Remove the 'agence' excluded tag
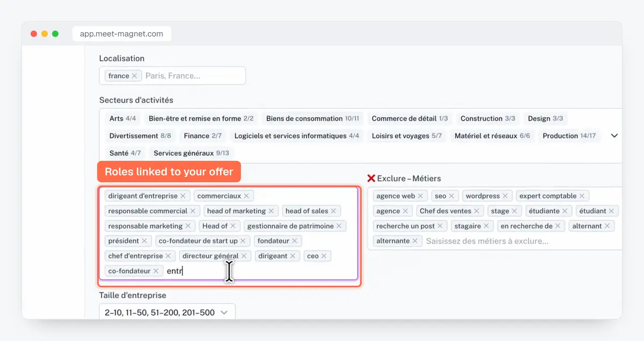 (x=405, y=211)
